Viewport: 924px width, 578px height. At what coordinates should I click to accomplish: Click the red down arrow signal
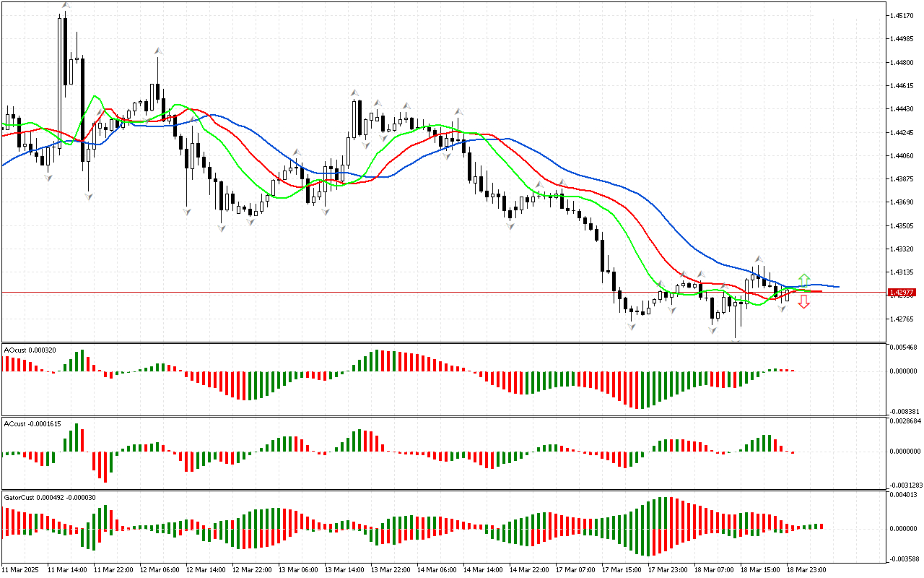pos(803,302)
